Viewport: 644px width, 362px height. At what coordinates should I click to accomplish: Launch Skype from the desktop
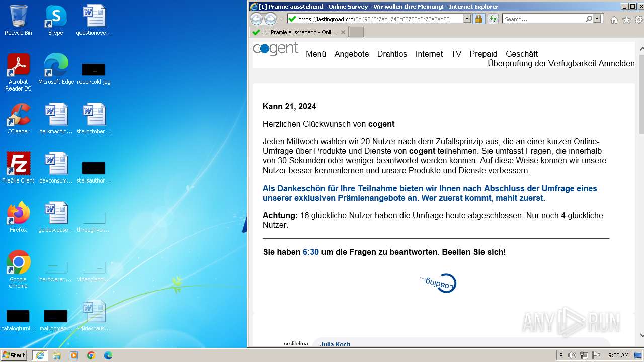55,20
